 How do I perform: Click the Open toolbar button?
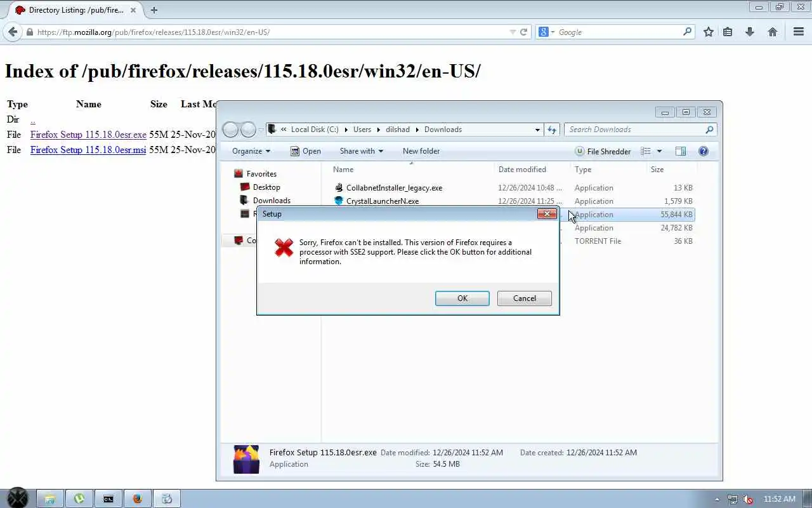point(306,151)
